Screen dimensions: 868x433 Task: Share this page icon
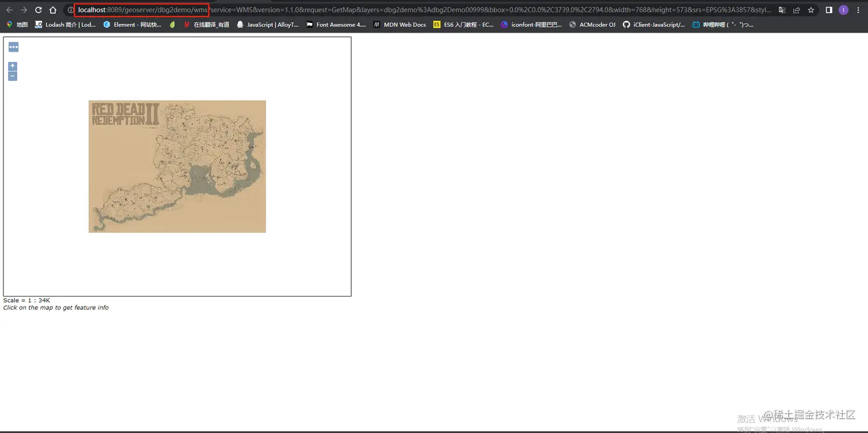[797, 10]
